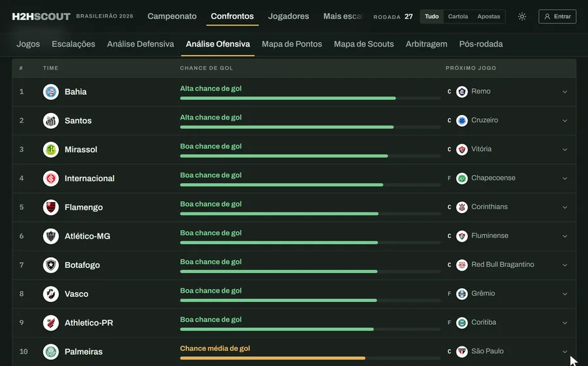Click the Santos team crest
The width and height of the screenshot is (588, 366).
tap(51, 121)
